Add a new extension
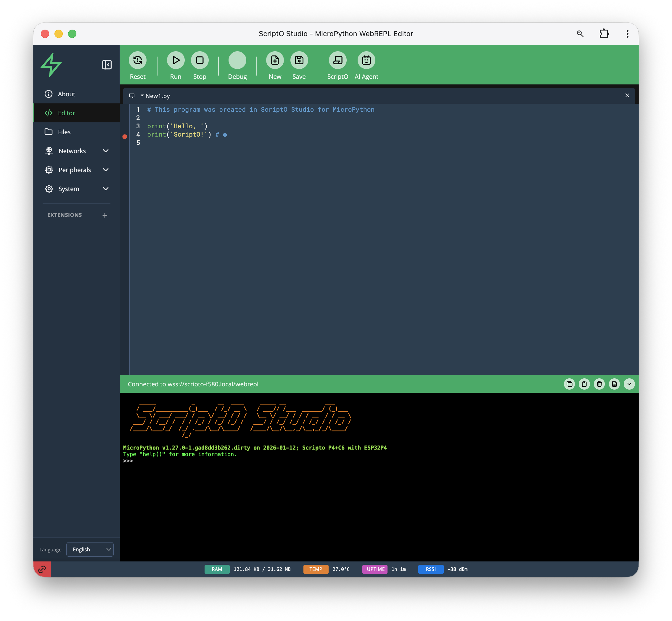Image resolution: width=672 pixels, height=621 pixels. pyautogui.click(x=105, y=215)
